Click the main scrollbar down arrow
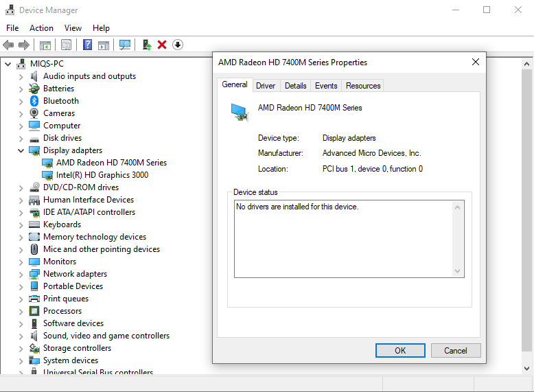Viewport: 534px width, 392px height. pos(526,368)
